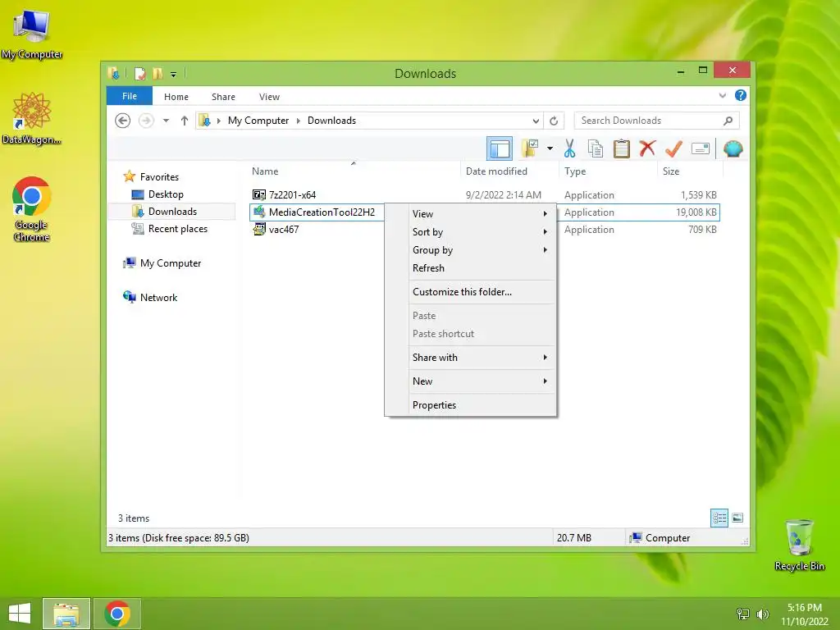Viewport: 840px width, 630px height.
Task: Open Customize Quick Access Toolbar dropdown
Action: (x=174, y=74)
